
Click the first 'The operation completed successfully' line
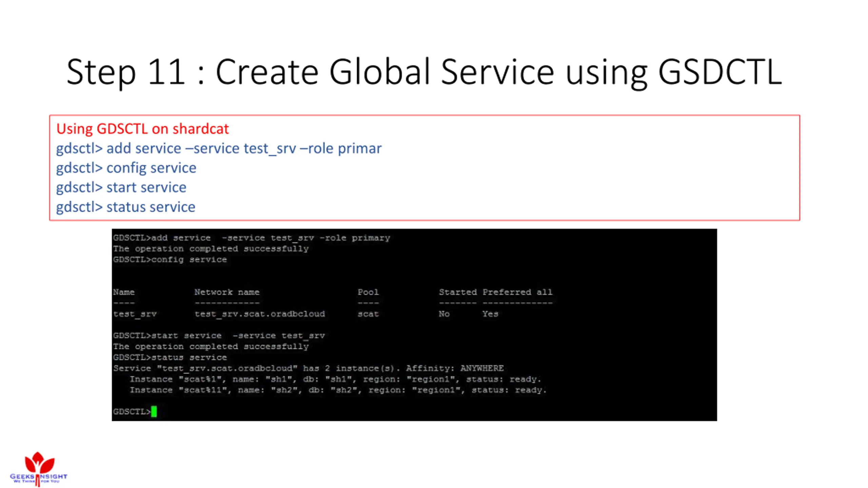(211, 249)
